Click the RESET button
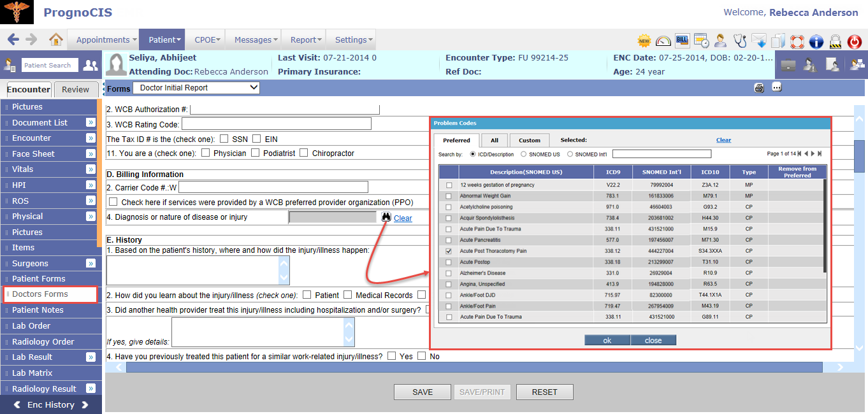This screenshot has height=414, width=868. [545, 392]
